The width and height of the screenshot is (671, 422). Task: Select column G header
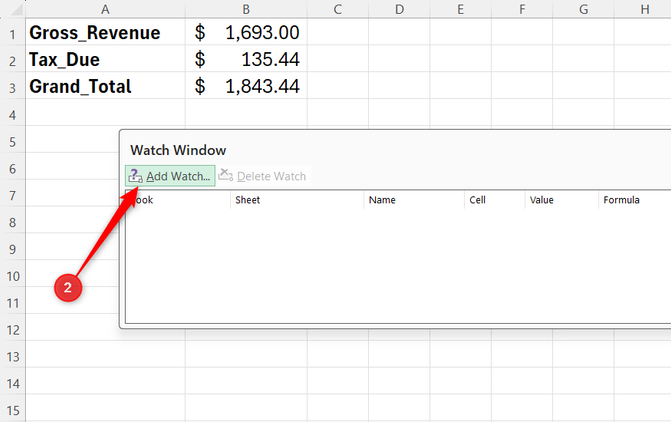click(583, 9)
